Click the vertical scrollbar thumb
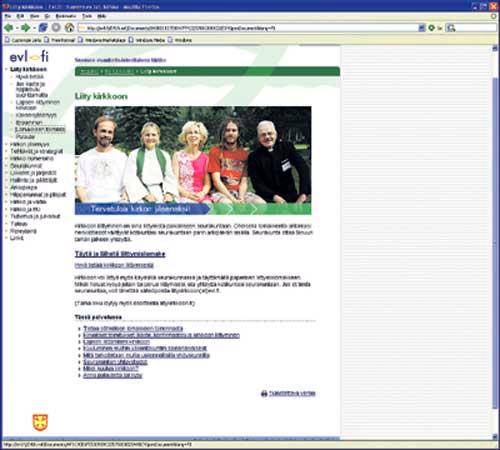500x450 pixels. (495, 243)
